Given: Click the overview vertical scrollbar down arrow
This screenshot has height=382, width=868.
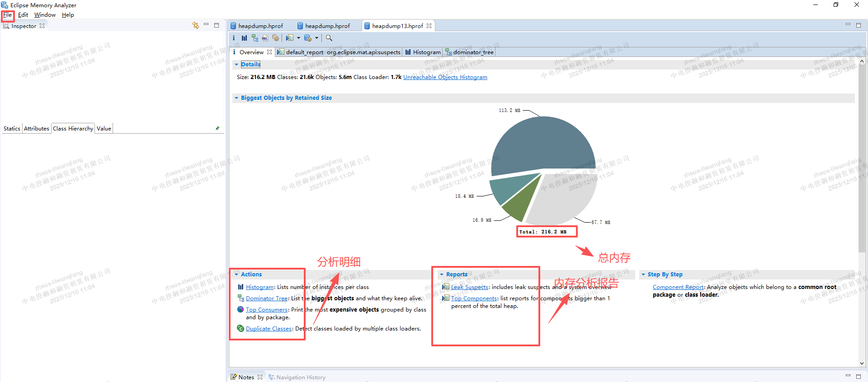Looking at the screenshot, I should [862, 363].
